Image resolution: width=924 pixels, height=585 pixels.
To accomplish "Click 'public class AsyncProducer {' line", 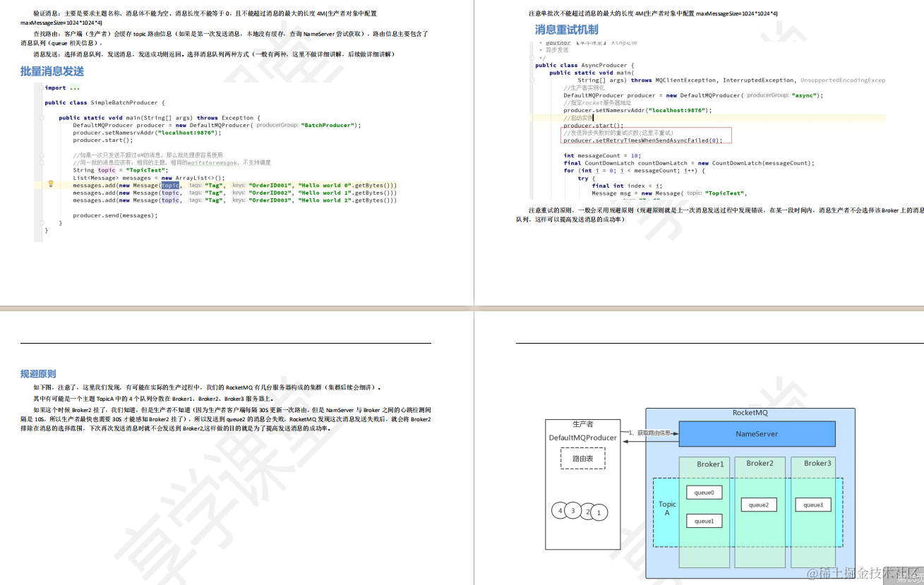I will [584, 65].
